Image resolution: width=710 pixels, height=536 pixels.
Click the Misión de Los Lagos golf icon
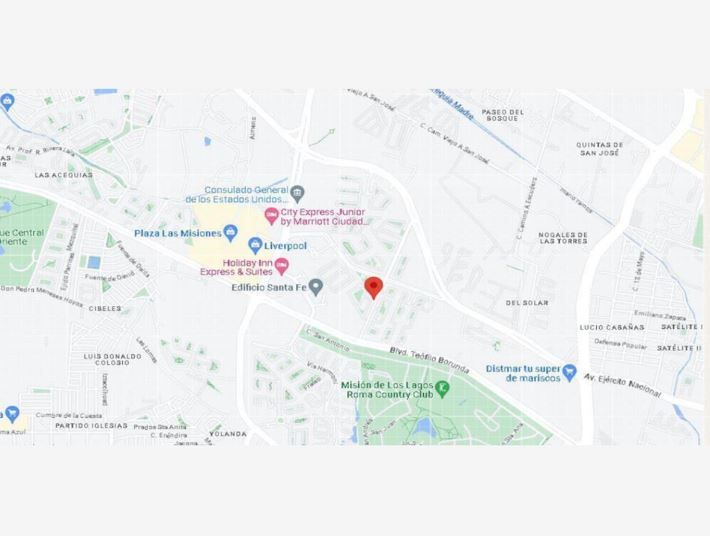441,388
